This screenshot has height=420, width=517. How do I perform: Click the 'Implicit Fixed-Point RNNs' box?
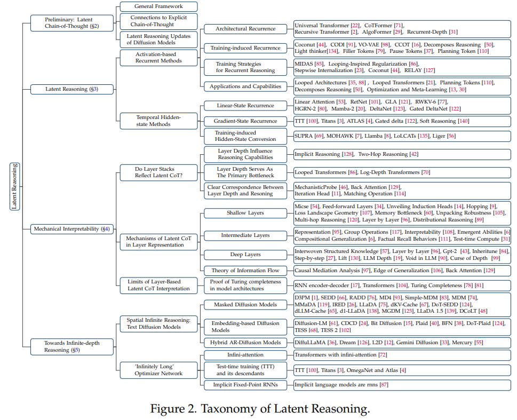pyautogui.click(x=245, y=385)
